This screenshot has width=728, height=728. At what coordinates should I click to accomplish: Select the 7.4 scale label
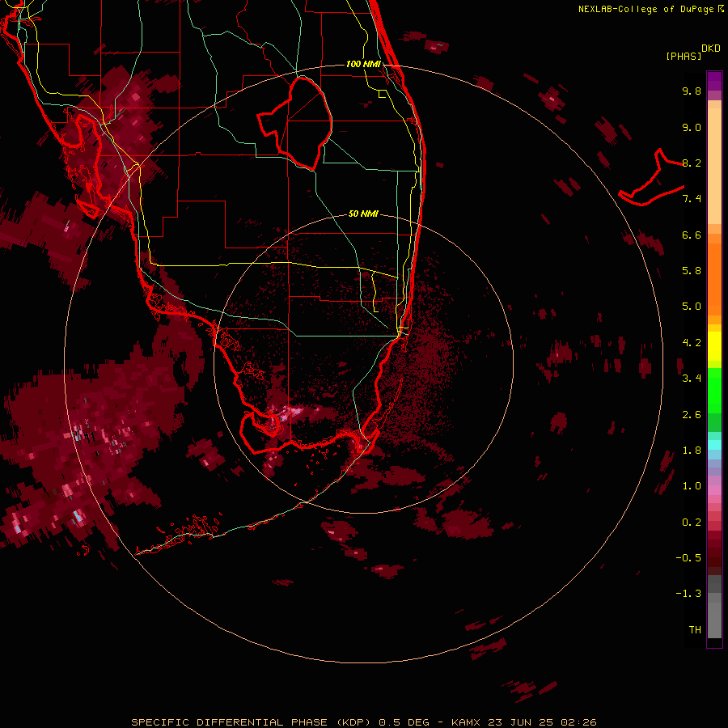(x=692, y=199)
